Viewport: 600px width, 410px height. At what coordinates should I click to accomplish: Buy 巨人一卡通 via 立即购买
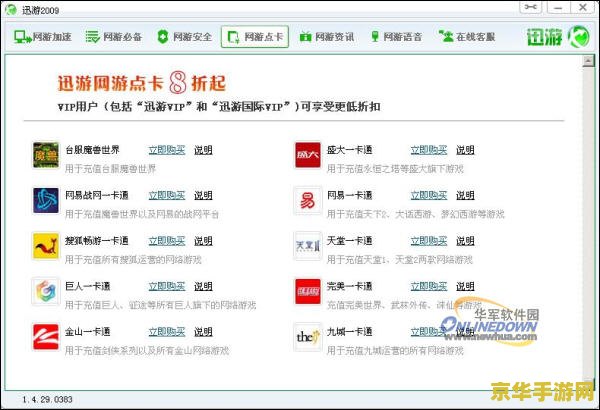(x=167, y=286)
